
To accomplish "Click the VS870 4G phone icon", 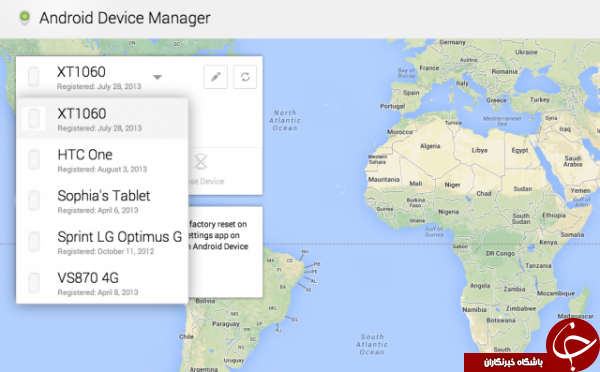I will click(x=34, y=283).
